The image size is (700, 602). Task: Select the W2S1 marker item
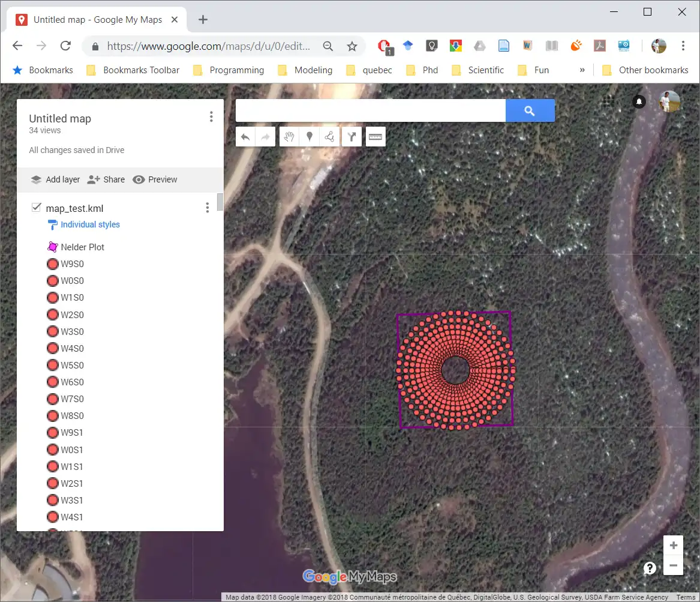[65, 484]
